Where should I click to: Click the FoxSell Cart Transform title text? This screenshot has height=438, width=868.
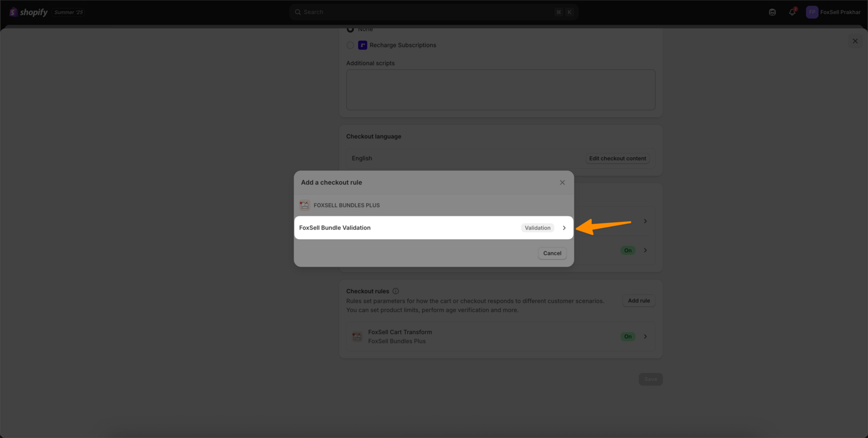(x=400, y=332)
